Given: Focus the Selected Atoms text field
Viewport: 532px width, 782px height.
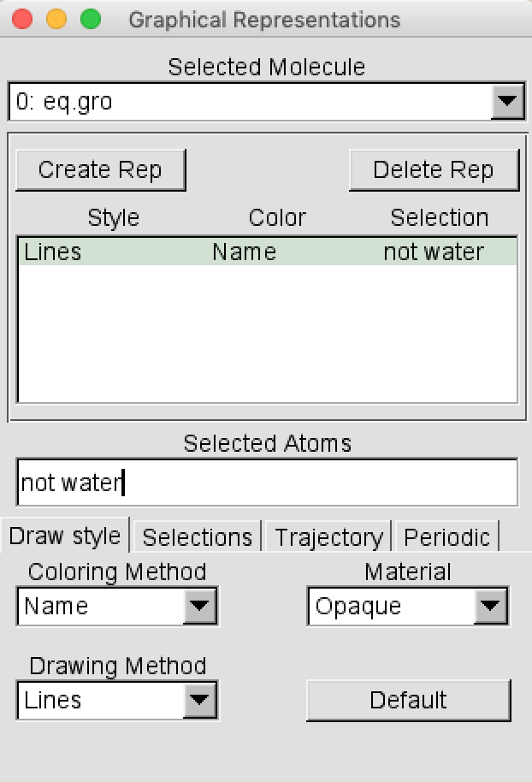Looking at the screenshot, I should coord(267,483).
